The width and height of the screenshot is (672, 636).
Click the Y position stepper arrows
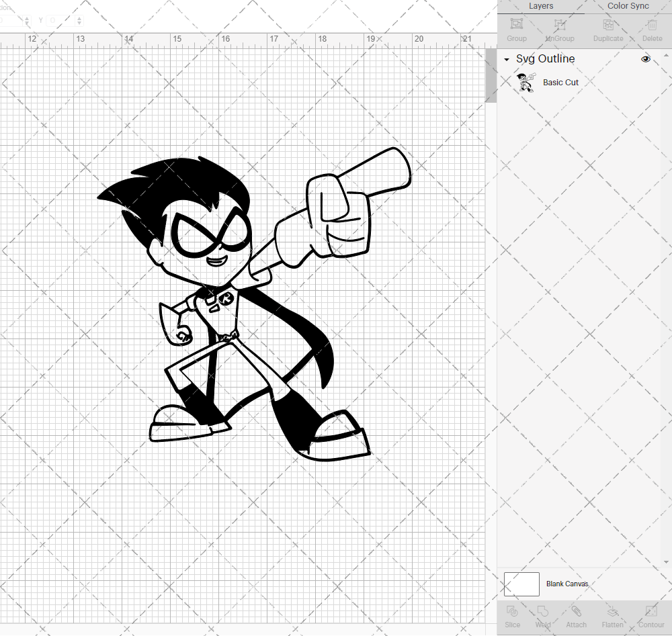coord(79,20)
